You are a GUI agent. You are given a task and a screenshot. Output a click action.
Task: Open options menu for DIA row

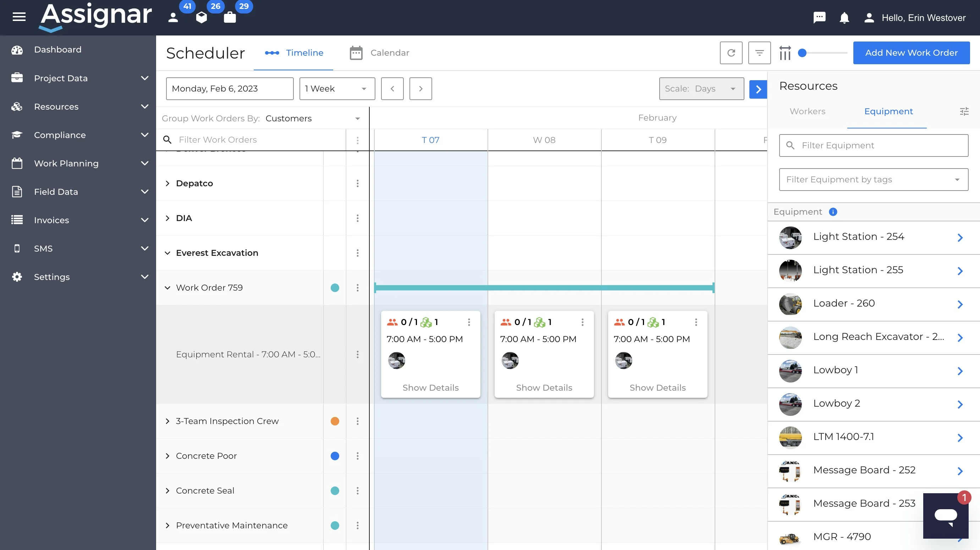[x=357, y=218]
